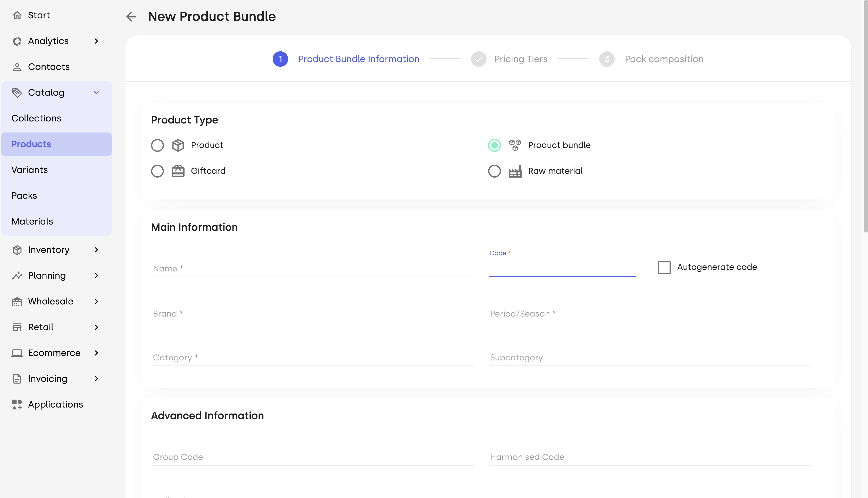This screenshot has height=498, width=868.
Task: Click the Raw material factory icon
Action: 515,171
